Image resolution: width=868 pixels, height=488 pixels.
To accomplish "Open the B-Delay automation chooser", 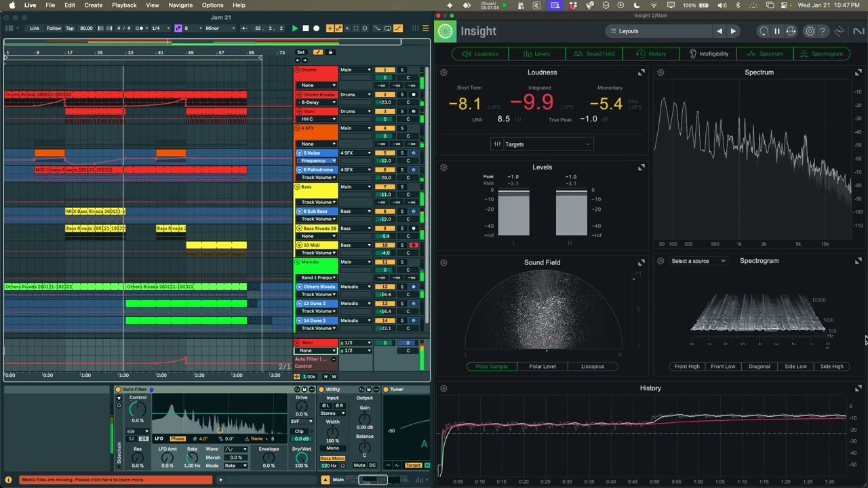I will click(317, 102).
